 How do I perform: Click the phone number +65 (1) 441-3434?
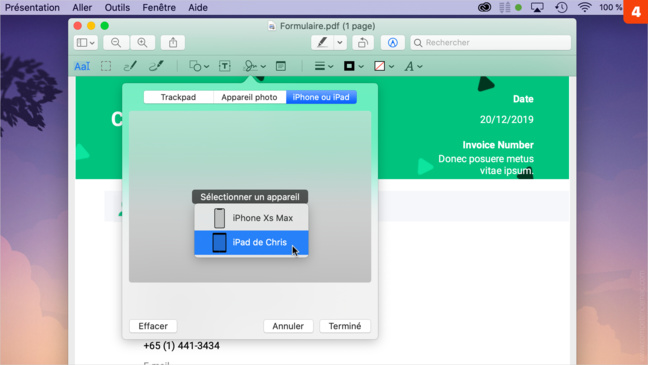[181, 346]
